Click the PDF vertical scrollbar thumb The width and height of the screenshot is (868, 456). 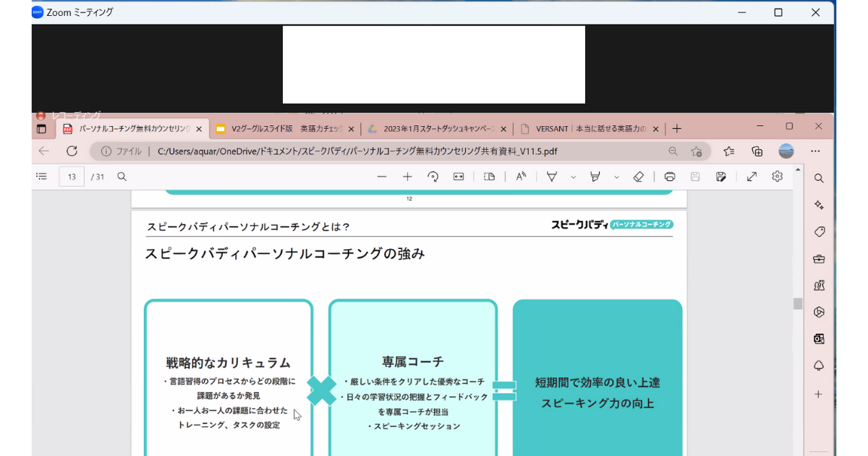[x=798, y=303]
